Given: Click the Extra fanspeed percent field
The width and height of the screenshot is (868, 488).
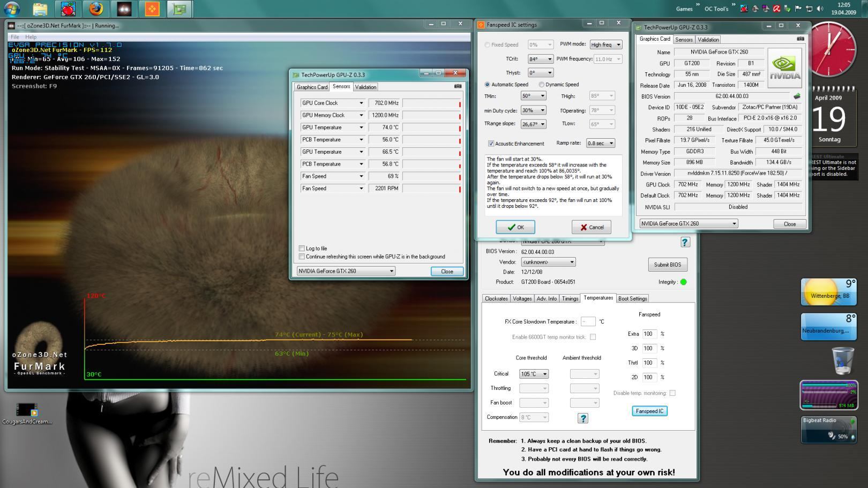Looking at the screenshot, I should pos(649,334).
